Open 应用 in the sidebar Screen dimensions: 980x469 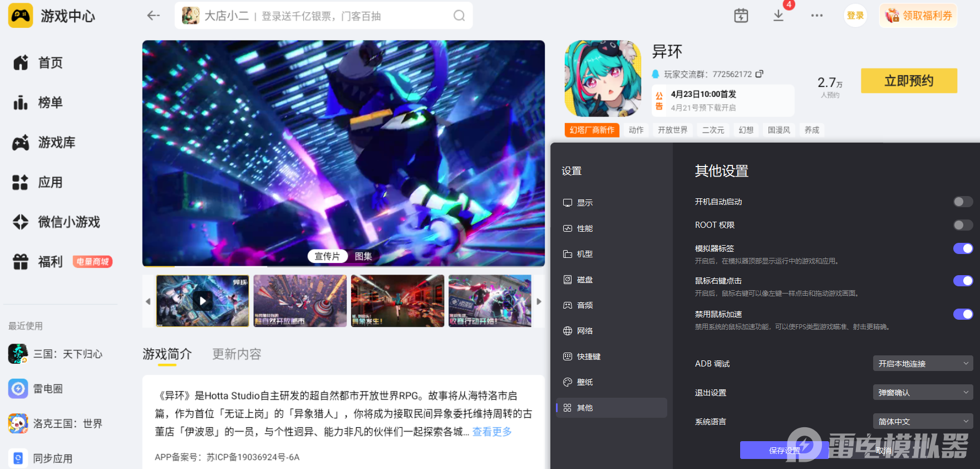tap(38, 182)
